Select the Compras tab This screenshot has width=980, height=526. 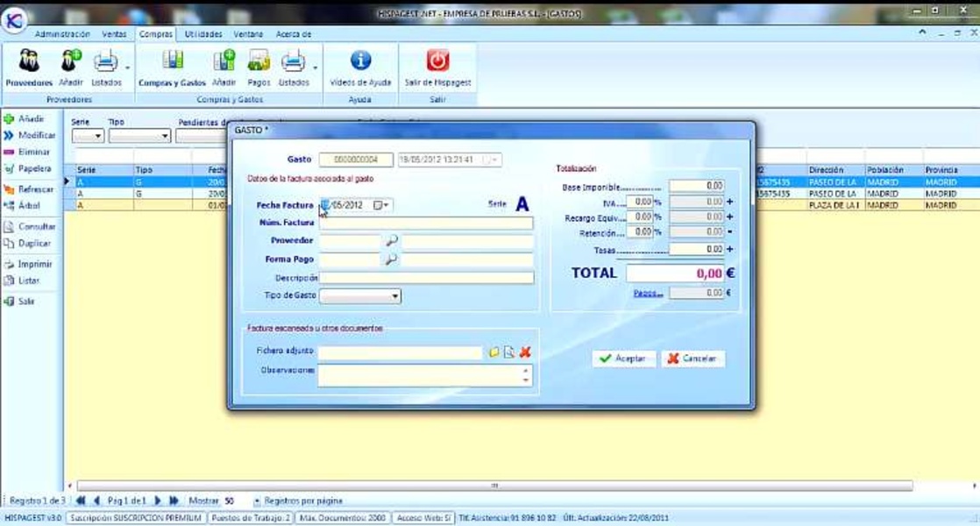coord(156,34)
